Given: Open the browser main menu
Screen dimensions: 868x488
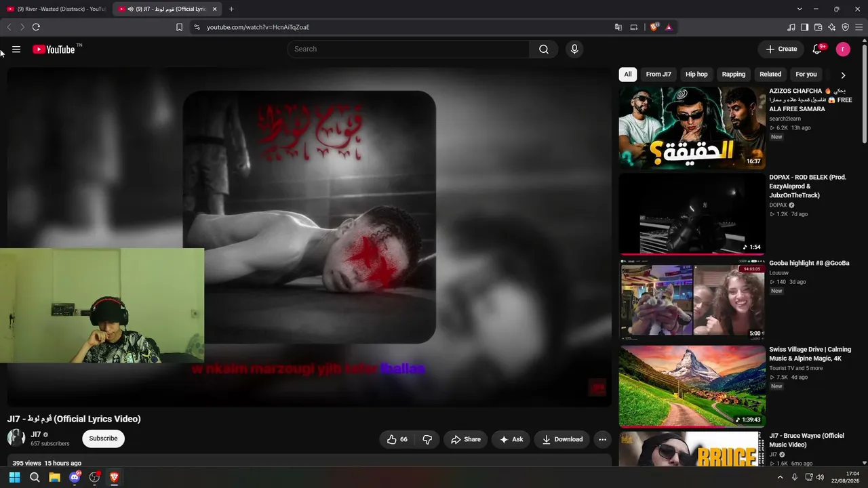Looking at the screenshot, I should tap(859, 27).
